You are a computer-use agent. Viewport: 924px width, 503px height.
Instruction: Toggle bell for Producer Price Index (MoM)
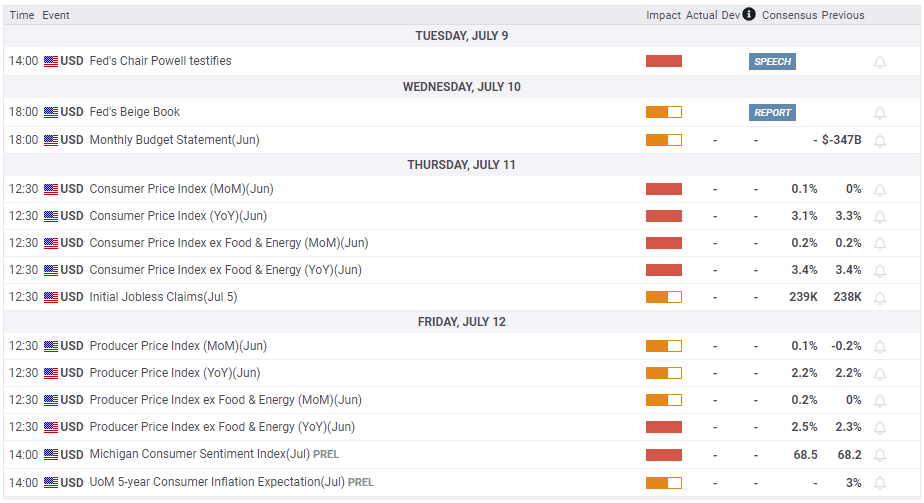point(880,346)
